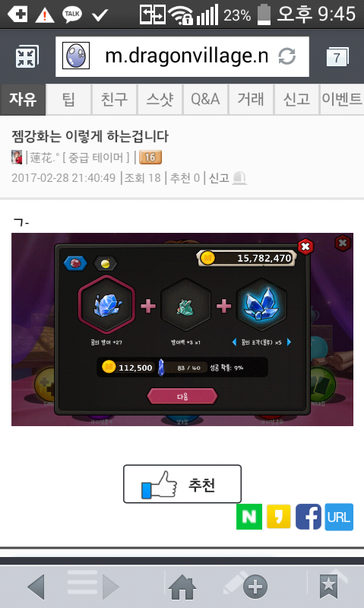This screenshot has height=608, width=364.
Task: Go to browser home page
Action: click(182, 587)
